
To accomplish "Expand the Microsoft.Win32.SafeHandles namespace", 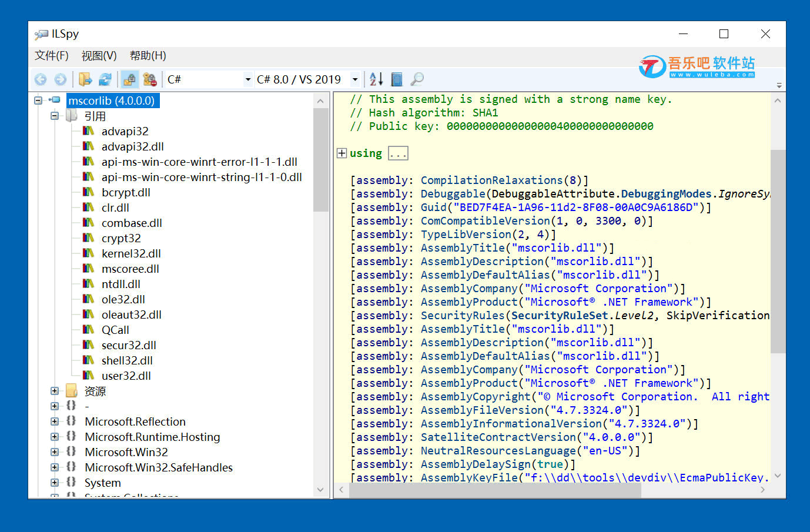I will [x=55, y=467].
